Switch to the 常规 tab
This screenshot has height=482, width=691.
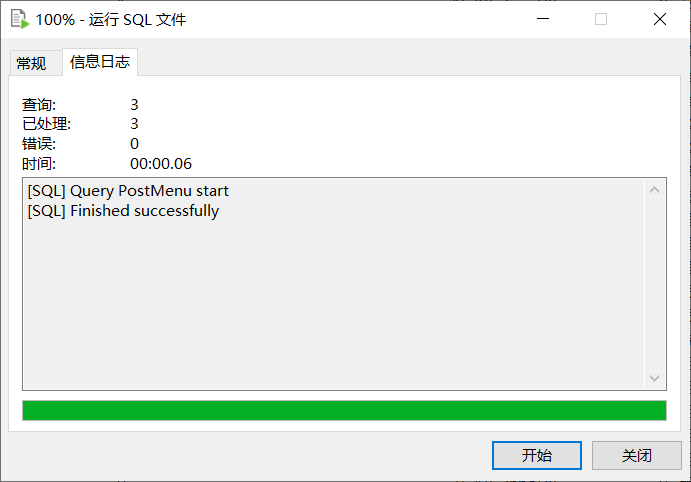[x=31, y=63]
